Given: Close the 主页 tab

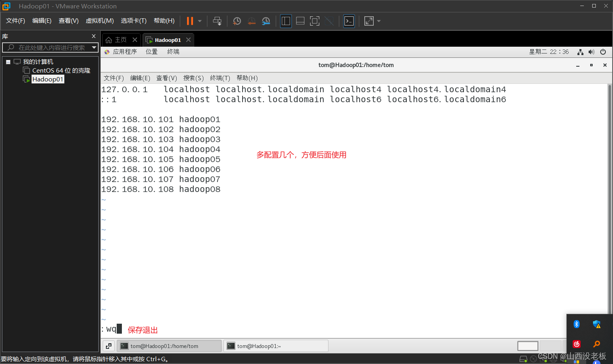Looking at the screenshot, I should point(135,40).
